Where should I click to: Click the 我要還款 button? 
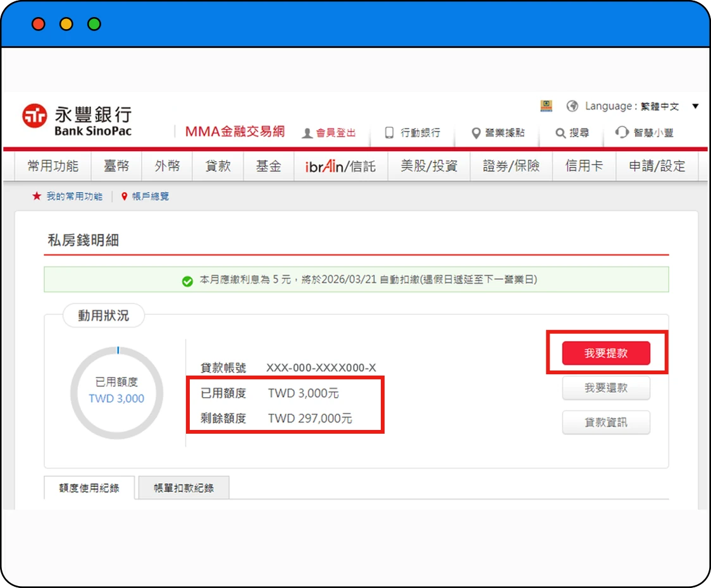(x=606, y=388)
